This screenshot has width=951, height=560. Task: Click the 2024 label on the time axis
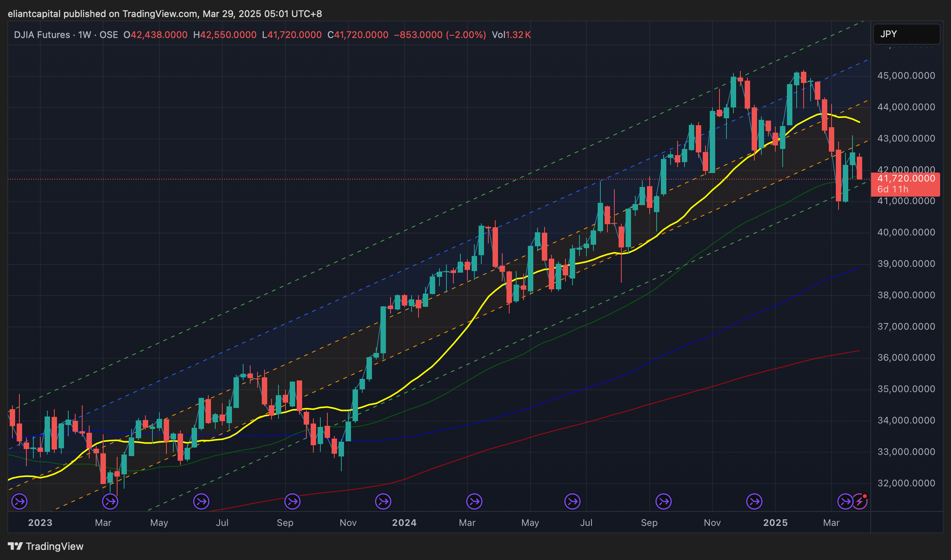(x=404, y=523)
